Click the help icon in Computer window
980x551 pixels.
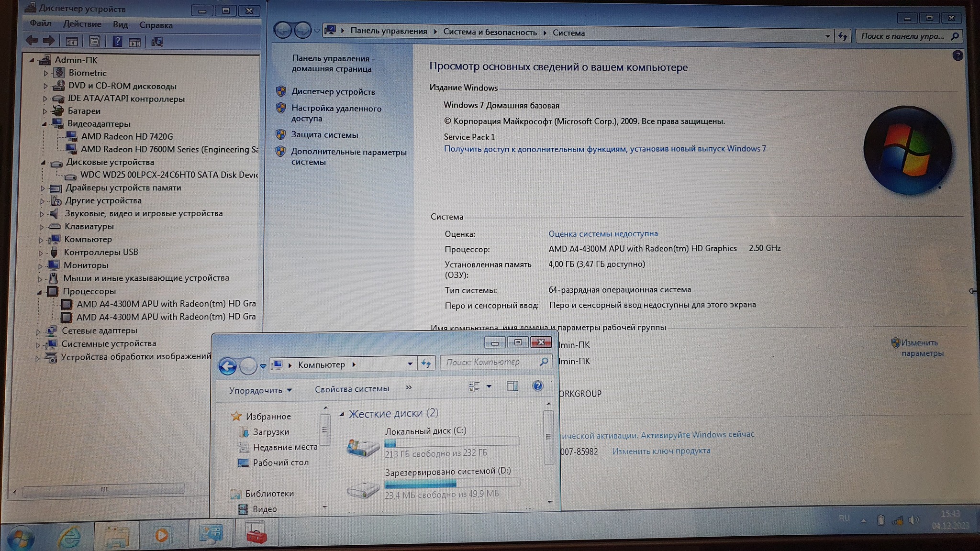point(537,386)
